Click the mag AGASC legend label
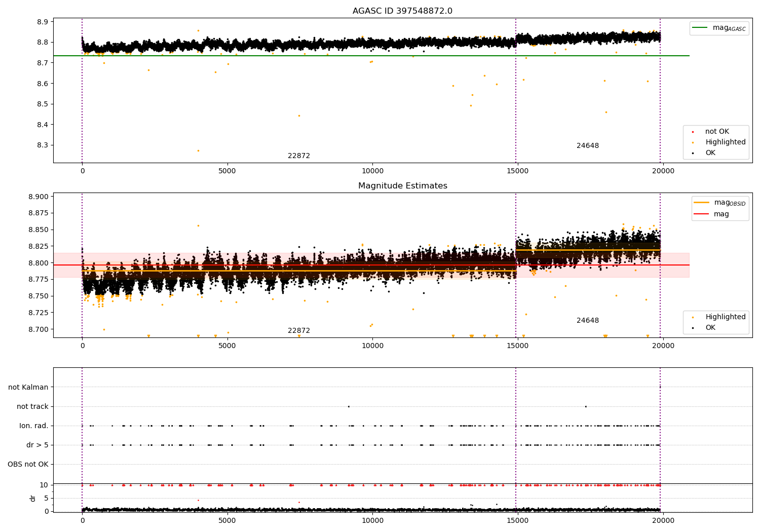 point(729,28)
